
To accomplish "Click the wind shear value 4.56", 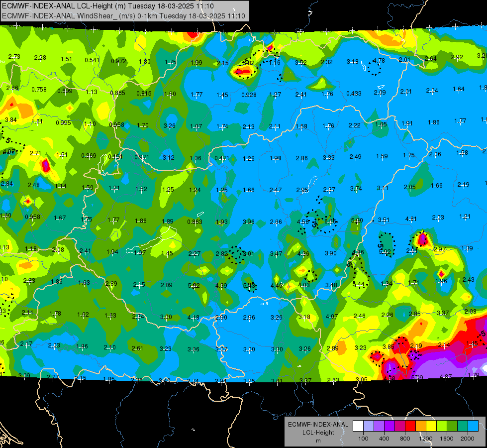I will pos(303,222).
